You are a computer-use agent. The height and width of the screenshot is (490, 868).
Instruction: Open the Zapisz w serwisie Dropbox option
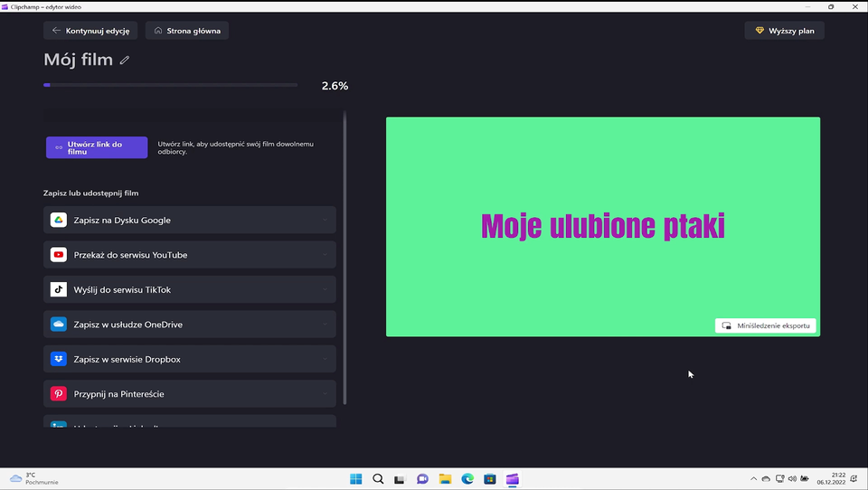(190, 360)
